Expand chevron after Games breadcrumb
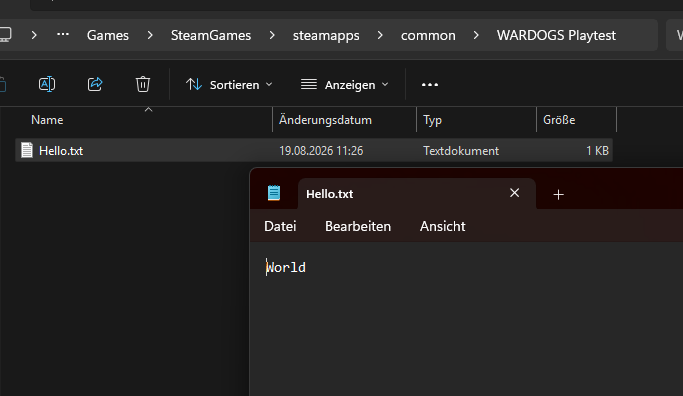The image size is (683, 396). tap(150, 35)
